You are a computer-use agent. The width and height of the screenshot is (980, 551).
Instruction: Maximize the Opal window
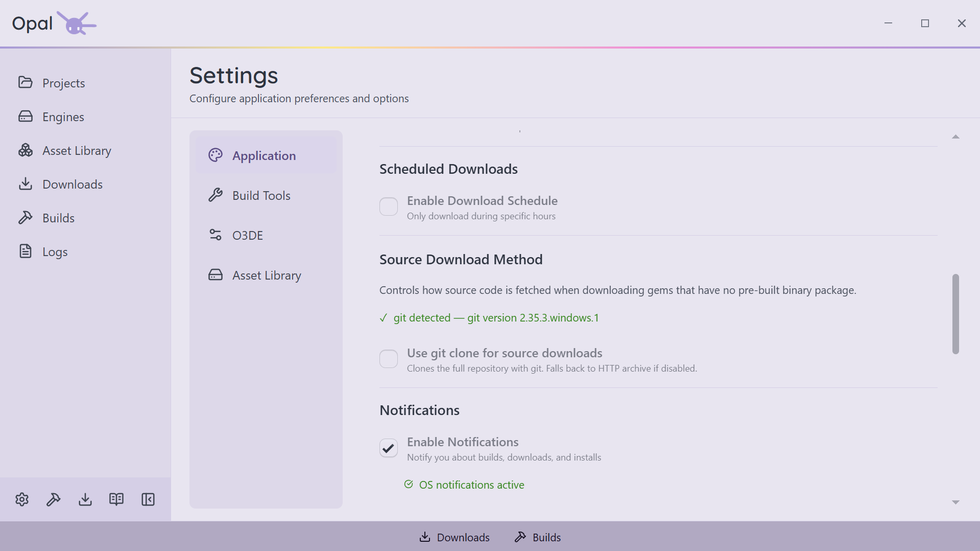click(925, 23)
